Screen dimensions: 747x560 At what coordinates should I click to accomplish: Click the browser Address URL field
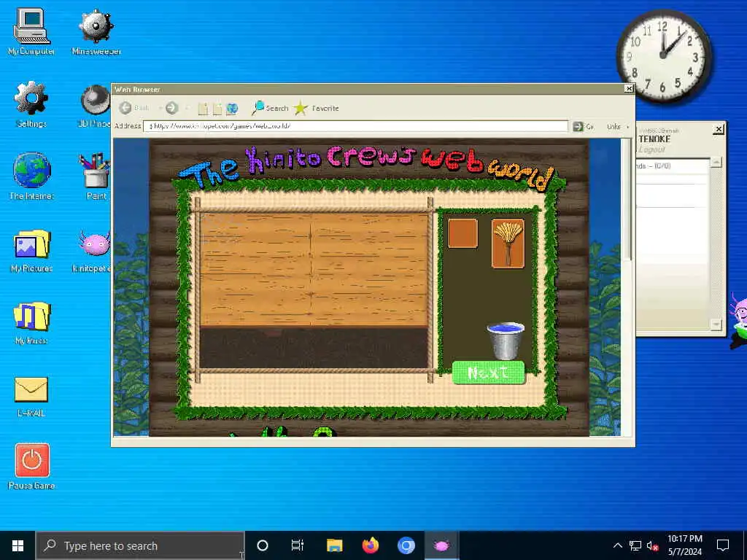(x=355, y=126)
